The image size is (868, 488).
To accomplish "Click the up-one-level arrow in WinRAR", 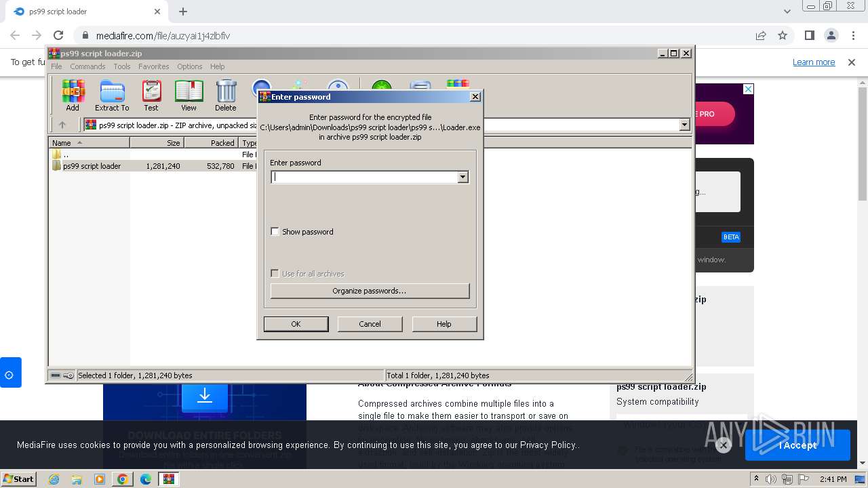I will pos(62,125).
